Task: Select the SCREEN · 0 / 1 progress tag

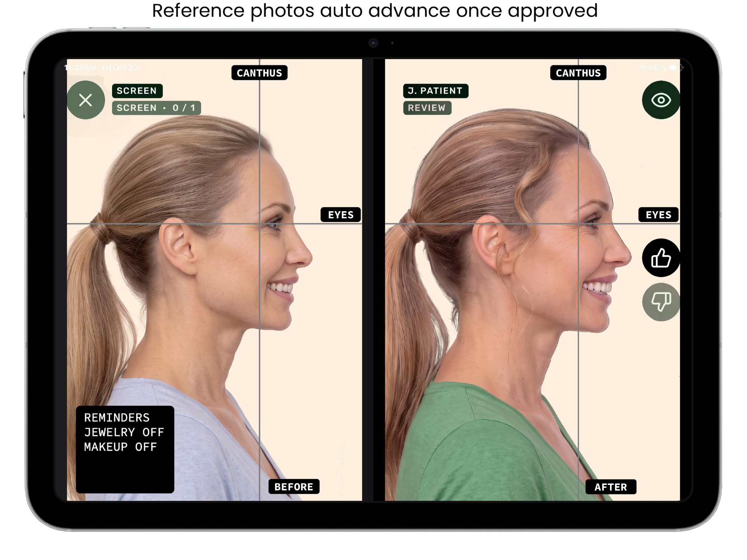Action: coord(156,108)
